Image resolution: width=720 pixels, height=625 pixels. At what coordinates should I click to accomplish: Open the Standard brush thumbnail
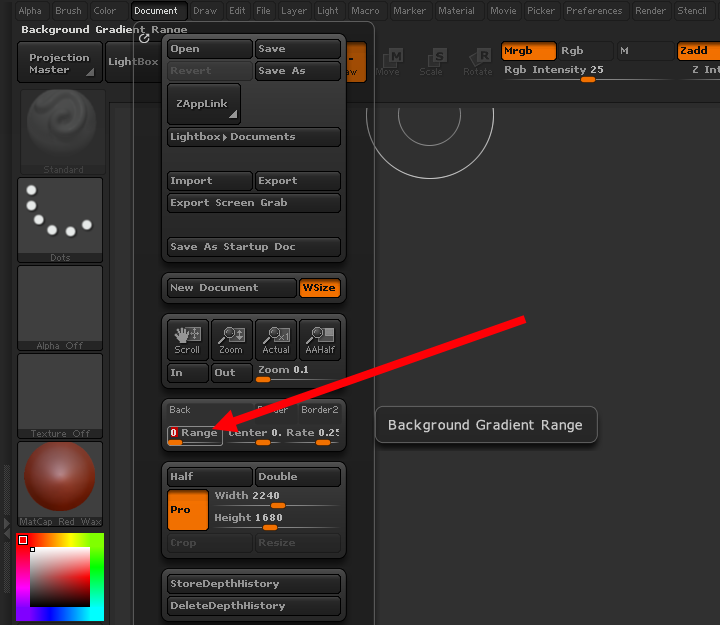pyautogui.click(x=62, y=131)
